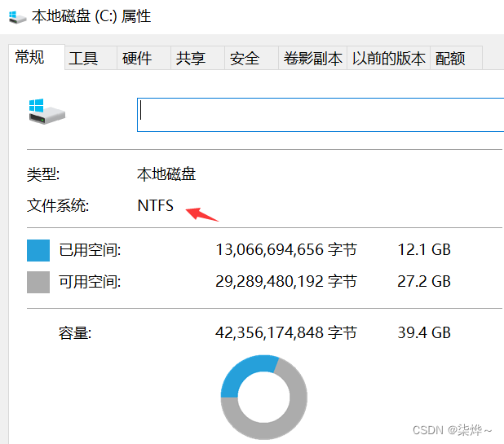504x444 pixels.
Task: Open the 卷影副本 tab
Action: (x=312, y=58)
